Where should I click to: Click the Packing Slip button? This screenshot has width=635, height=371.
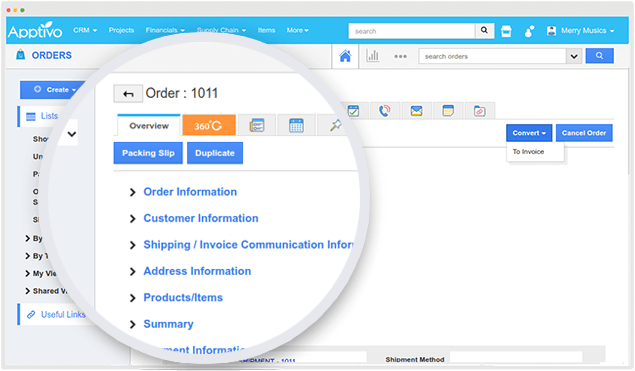(x=148, y=153)
